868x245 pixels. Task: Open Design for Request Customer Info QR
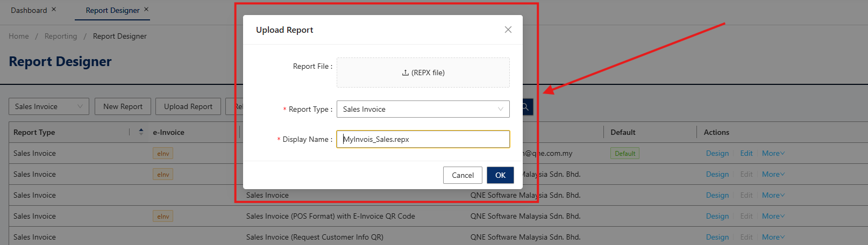click(x=717, y=237)
